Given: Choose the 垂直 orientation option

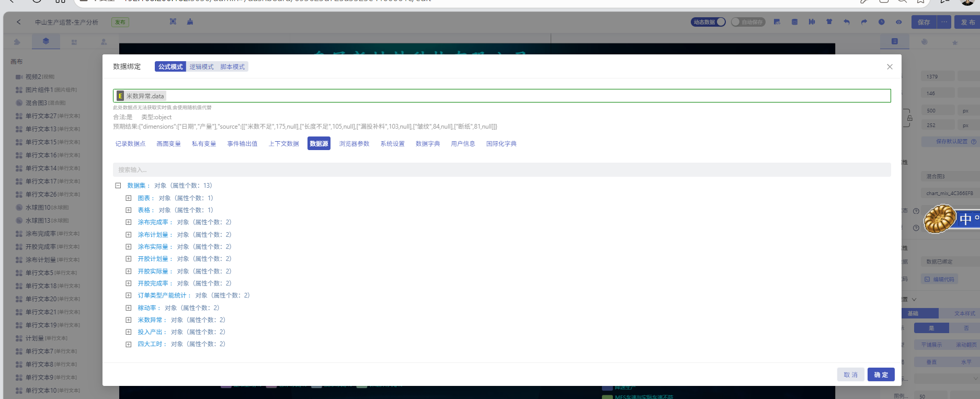Looking at the screenshot, I should click(931, 362).
